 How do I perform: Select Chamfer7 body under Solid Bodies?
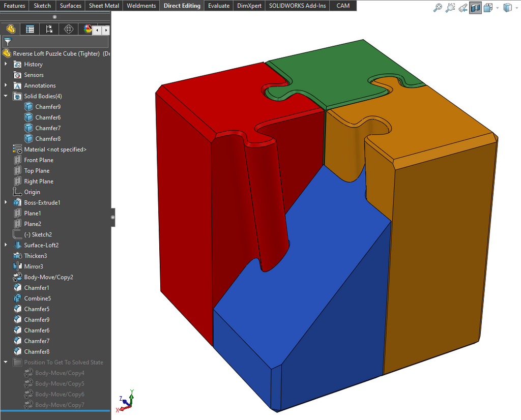(x=43, y=128)
